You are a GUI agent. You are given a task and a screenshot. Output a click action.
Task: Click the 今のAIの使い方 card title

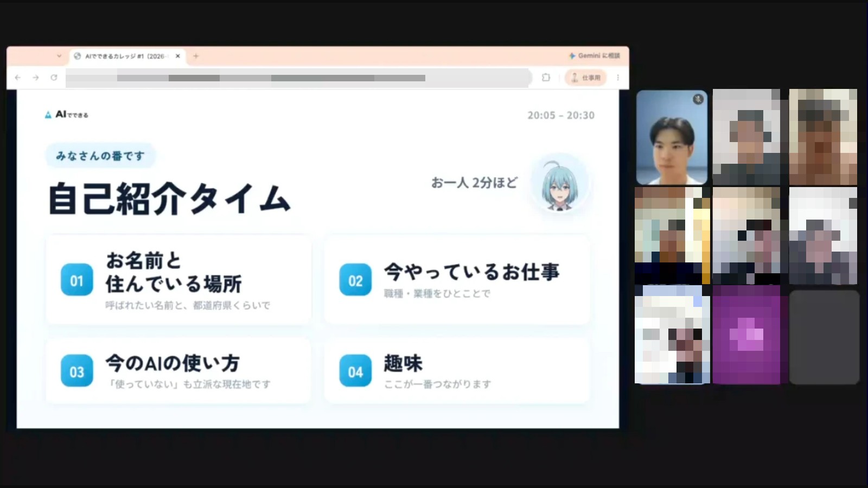173,363
